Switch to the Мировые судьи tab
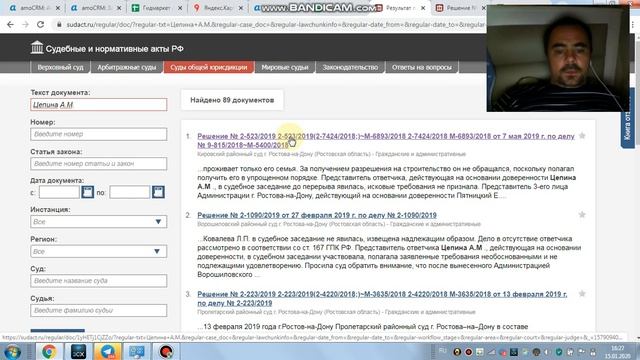Screen dimensions: 640x360 pyautogui.click(x=285, y=67)
